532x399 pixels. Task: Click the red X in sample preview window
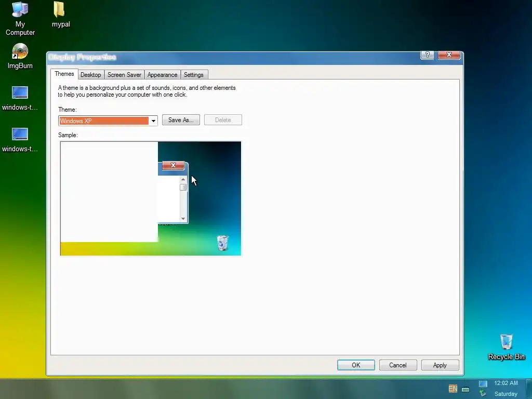coord(173,165)
